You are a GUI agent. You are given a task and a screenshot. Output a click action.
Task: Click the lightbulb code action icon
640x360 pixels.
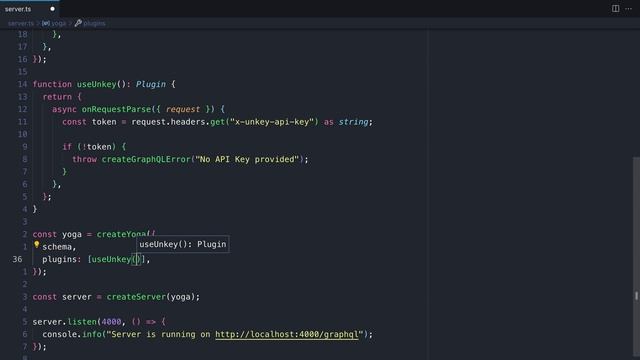click(x=36, y=244)
